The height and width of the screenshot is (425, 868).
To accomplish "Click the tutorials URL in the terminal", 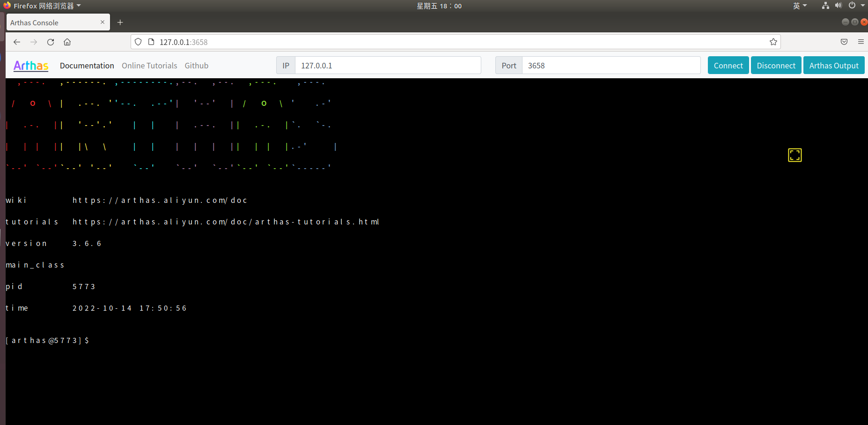I will (226, 222).
